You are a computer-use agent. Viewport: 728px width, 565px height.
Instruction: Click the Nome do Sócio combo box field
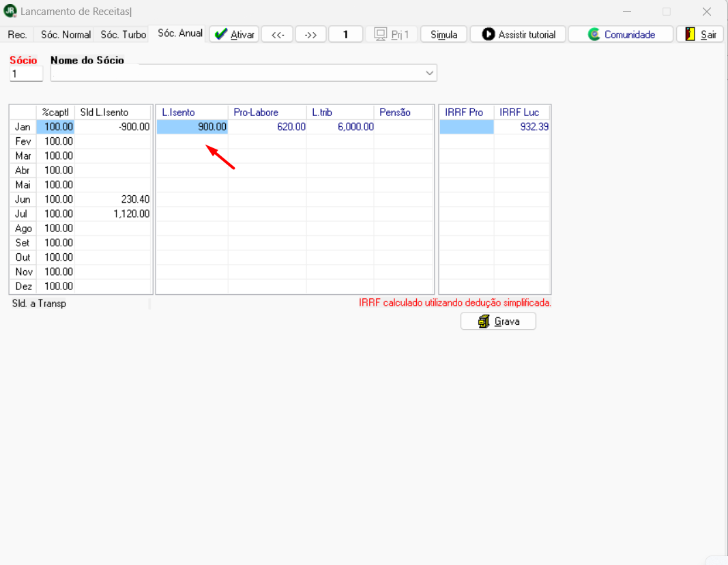click(244, 73)
